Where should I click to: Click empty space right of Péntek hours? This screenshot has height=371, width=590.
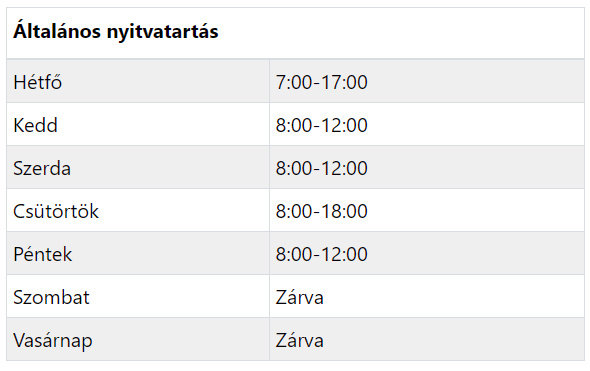point(476,253)
